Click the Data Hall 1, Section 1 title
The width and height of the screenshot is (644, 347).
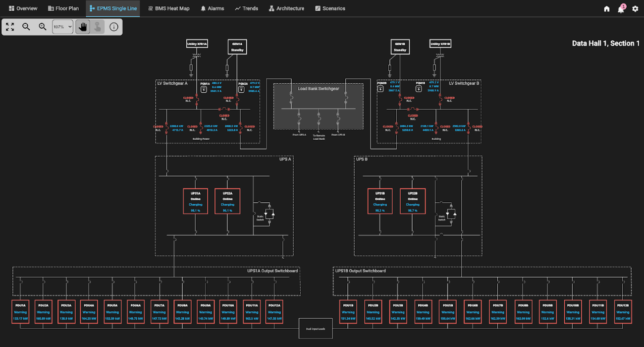[606, 44]
